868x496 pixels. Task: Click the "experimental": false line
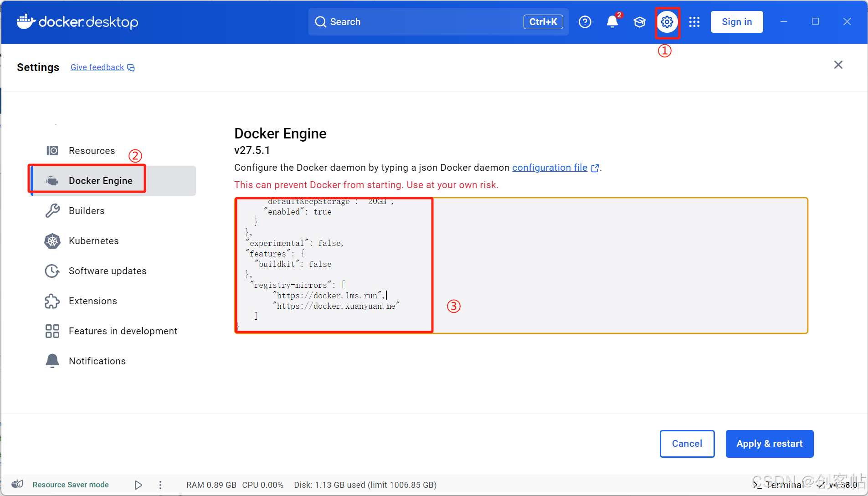point(294,243)
